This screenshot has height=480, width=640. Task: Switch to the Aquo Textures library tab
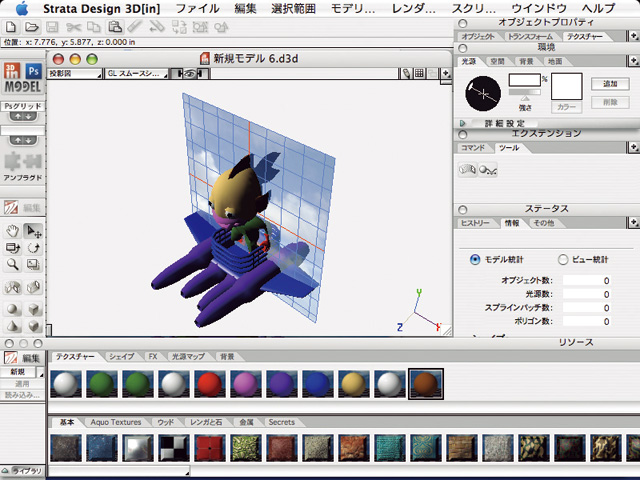click(116, 422)
